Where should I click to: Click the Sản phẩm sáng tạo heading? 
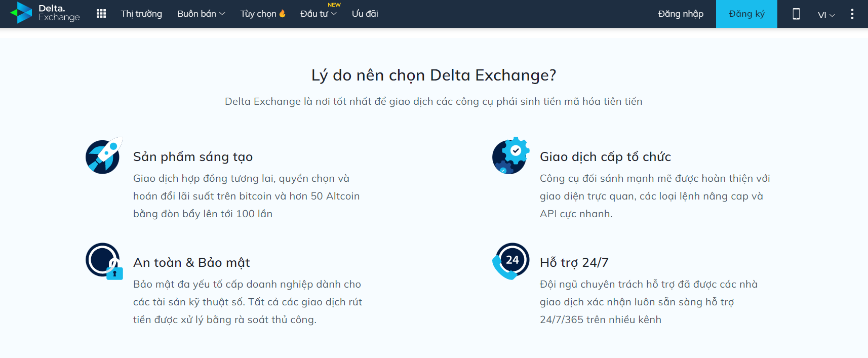(x=193, y=157)
